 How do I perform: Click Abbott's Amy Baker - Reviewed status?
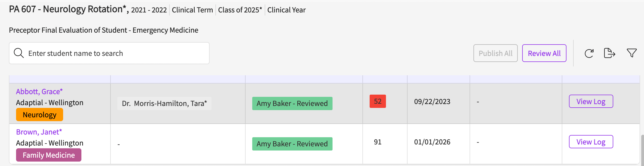click(292, 103)
